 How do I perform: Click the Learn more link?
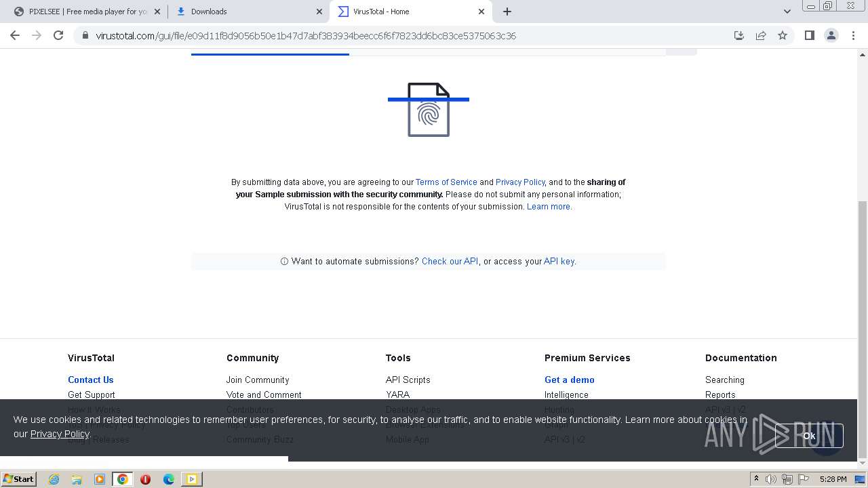click(549, 207)
